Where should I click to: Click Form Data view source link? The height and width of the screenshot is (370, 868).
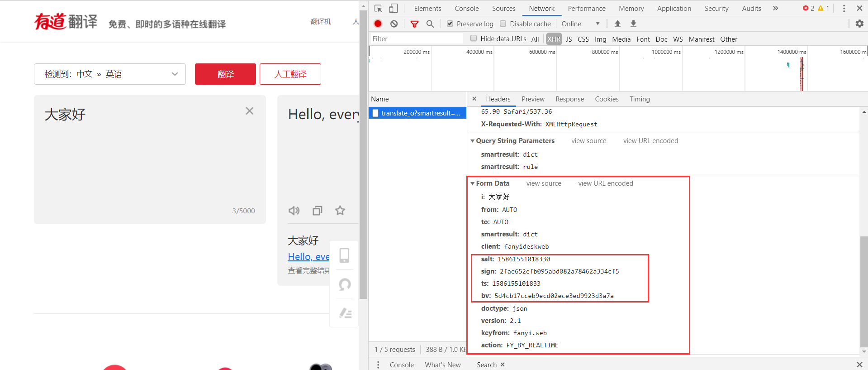pyautogui.click(x=544, y=183)
